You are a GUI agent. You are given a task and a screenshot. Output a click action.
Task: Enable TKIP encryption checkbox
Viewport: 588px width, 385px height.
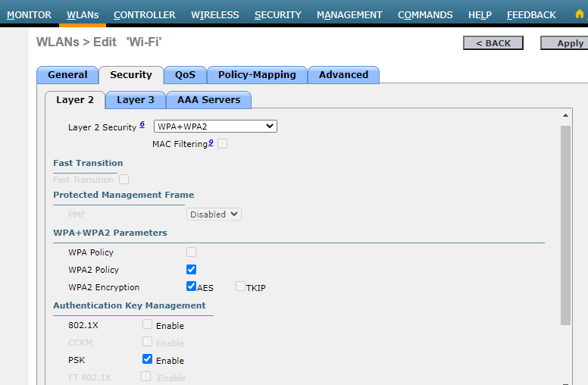(240, 287)
